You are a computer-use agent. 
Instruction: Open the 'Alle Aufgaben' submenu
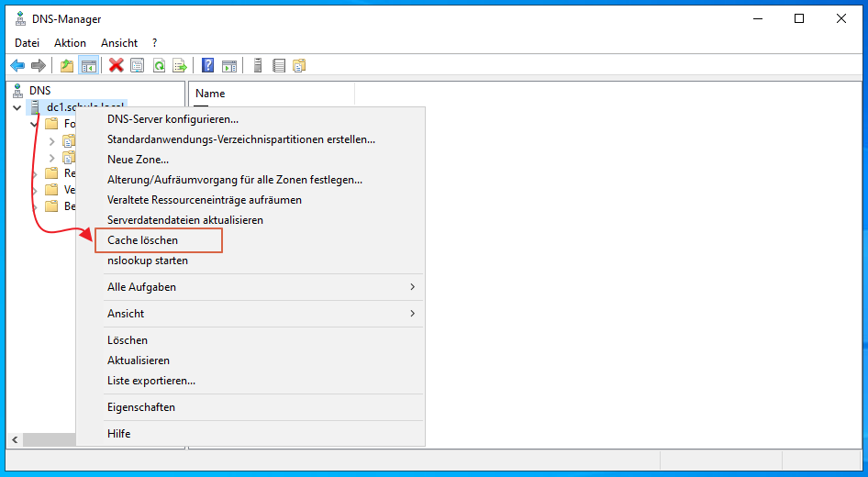pyautogui.click(x=250, y=287)
